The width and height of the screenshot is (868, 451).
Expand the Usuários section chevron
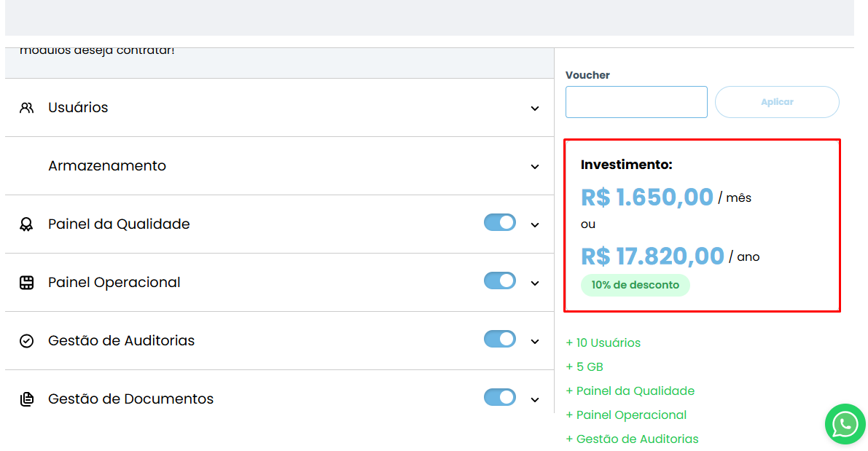535,109
